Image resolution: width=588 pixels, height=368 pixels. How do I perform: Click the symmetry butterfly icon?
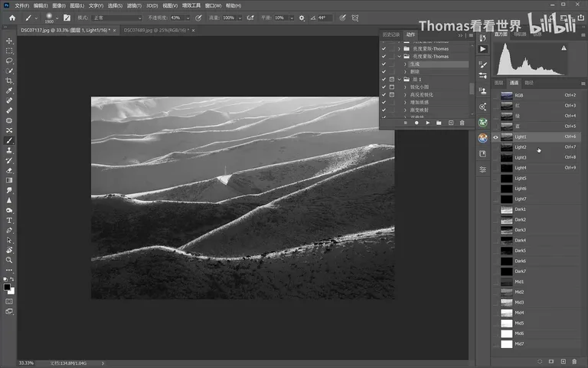pyautogui.click(x=354, y=18)
